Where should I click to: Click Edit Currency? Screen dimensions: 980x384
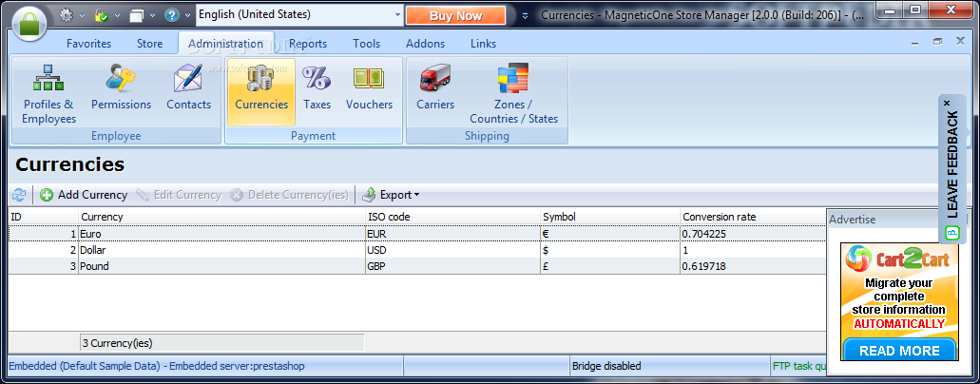point(179,195)
